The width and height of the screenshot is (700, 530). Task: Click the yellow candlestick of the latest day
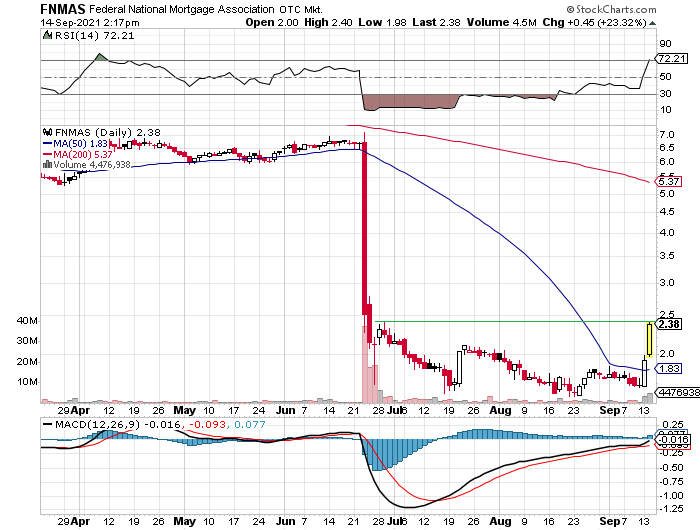coord(649,339)
